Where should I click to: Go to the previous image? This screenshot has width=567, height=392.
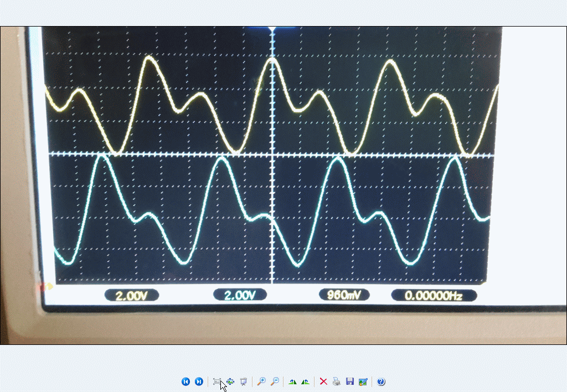coord(185,381)
